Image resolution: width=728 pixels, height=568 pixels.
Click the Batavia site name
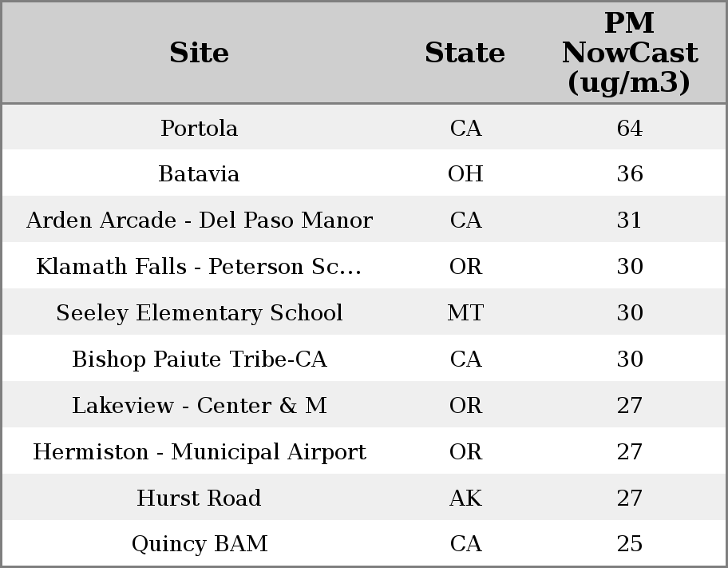click(x=199, y=174)
